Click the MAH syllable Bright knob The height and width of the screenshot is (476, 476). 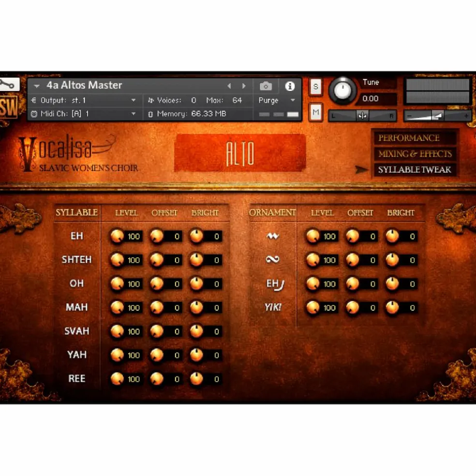[x=196, y=308]
